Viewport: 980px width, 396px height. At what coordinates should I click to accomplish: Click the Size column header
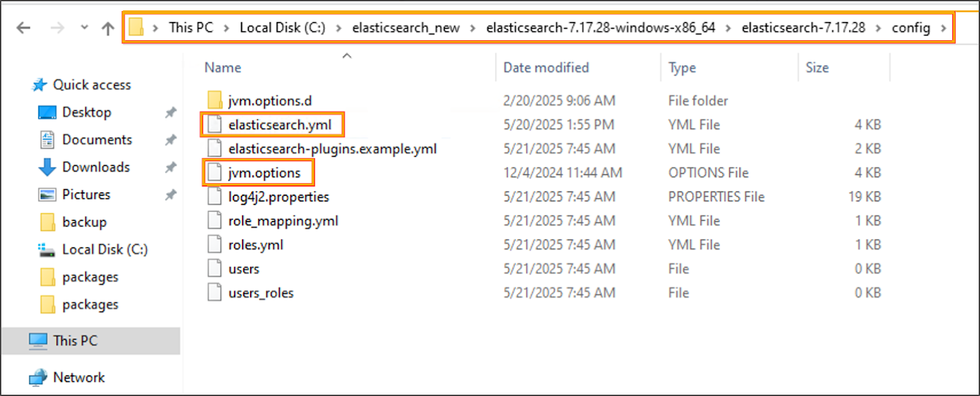817,68
